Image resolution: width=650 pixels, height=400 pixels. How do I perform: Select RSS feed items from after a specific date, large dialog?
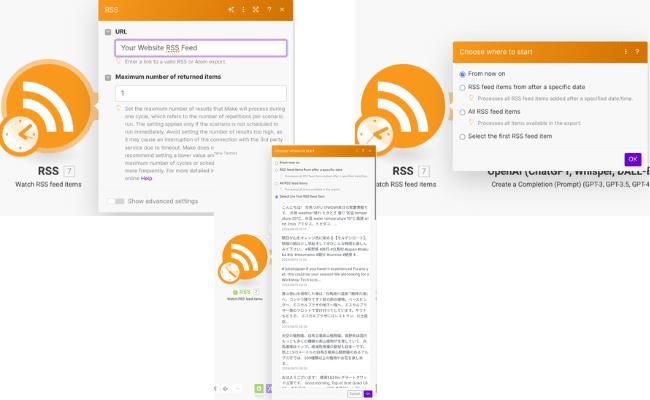(x=462, y=87)
